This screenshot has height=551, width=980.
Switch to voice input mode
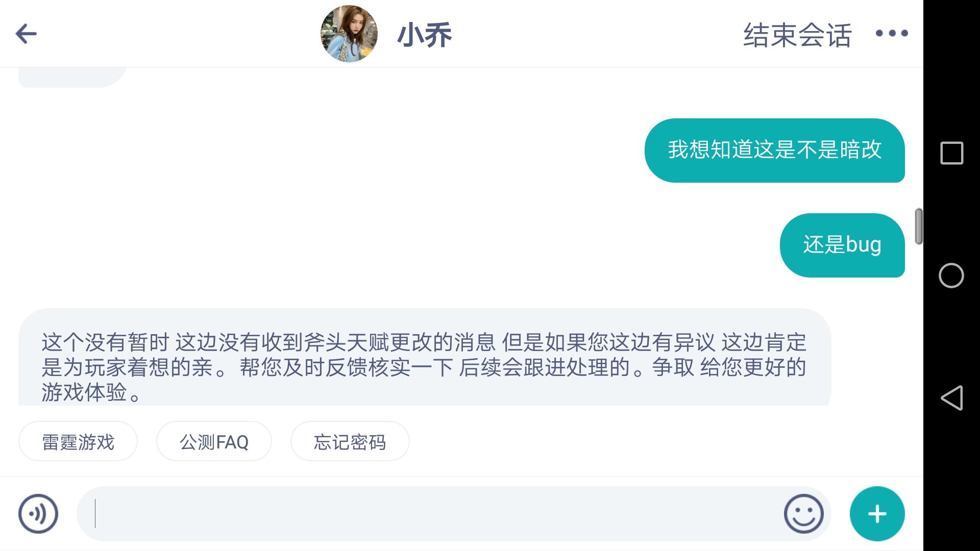click(38, 514)
